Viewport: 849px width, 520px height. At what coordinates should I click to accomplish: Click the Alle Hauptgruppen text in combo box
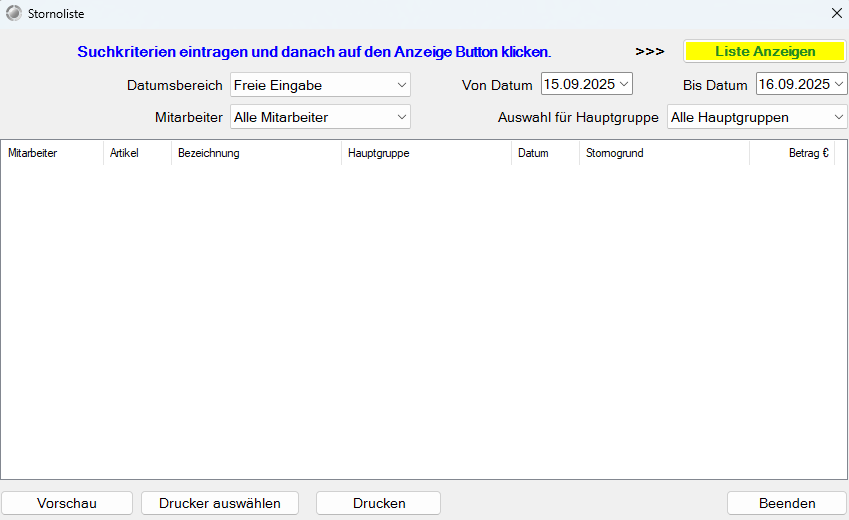729,118
